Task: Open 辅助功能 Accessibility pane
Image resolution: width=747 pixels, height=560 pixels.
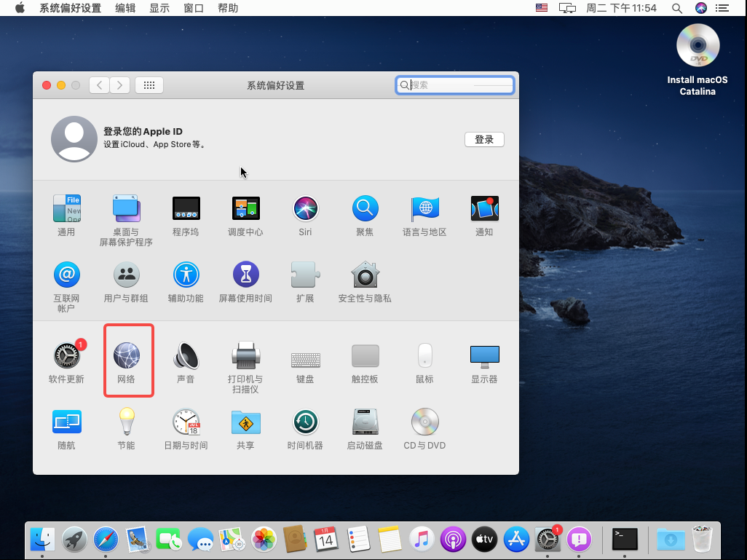Action: pos(186,282)
